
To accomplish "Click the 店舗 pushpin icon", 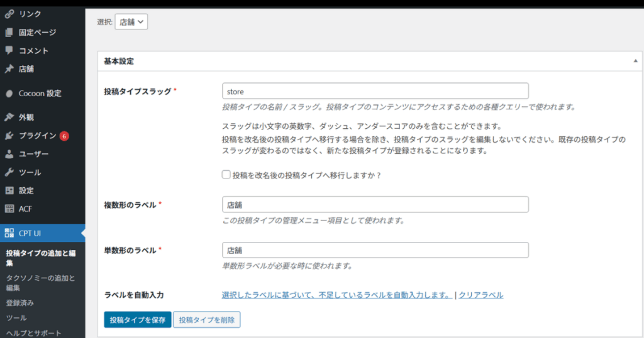I will [9, 69].
